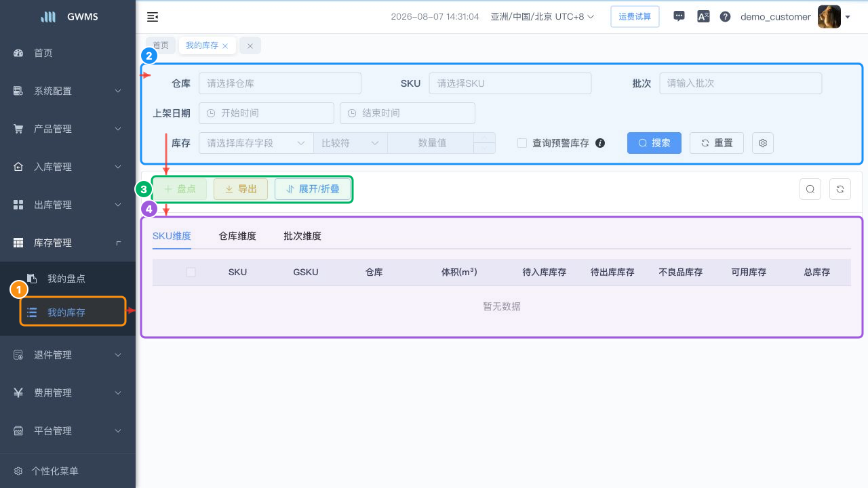The height and width of the screenshot is (488, 868).
Task: Click the table refresh icon button
Action: tap(840, 189)
